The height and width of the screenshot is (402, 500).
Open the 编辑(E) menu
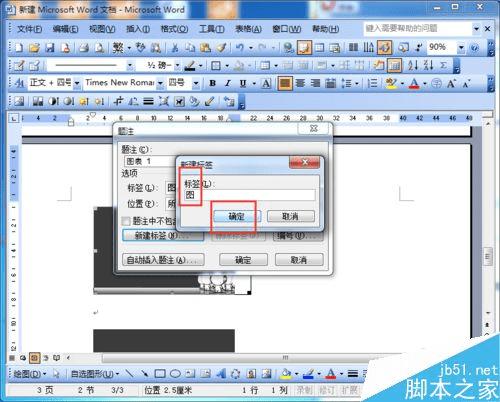(x=65, y=29)
